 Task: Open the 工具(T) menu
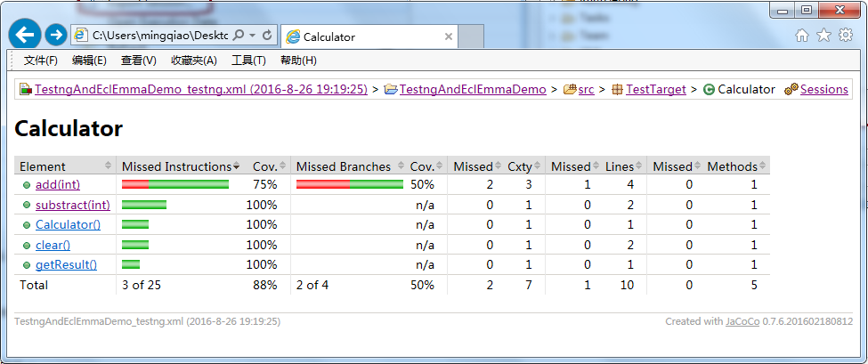pos(248,61)
